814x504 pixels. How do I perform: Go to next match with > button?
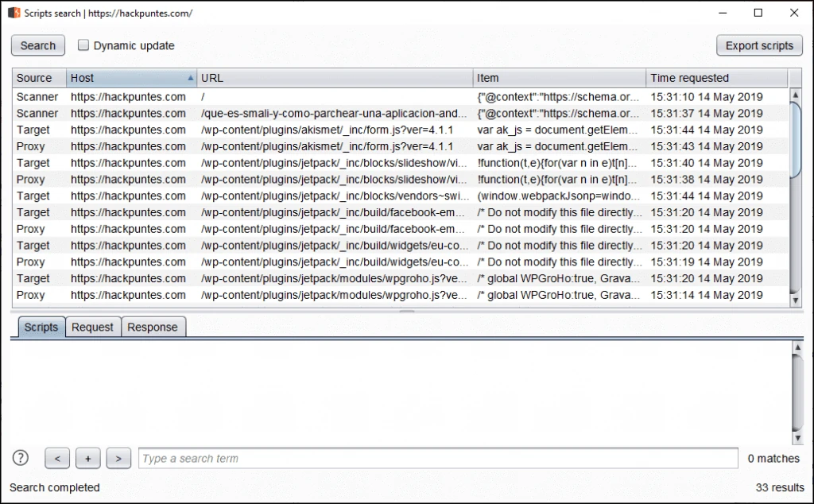click(118, 459)
